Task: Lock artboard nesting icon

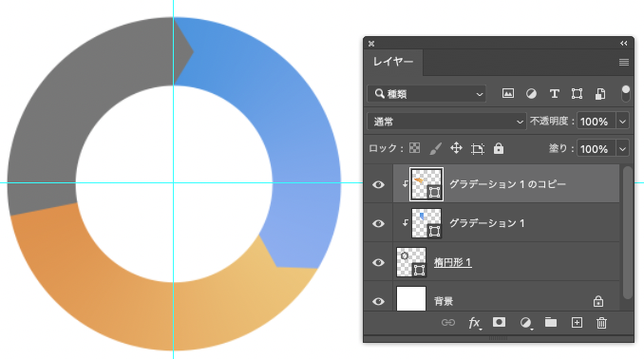Action: point(477,148)
